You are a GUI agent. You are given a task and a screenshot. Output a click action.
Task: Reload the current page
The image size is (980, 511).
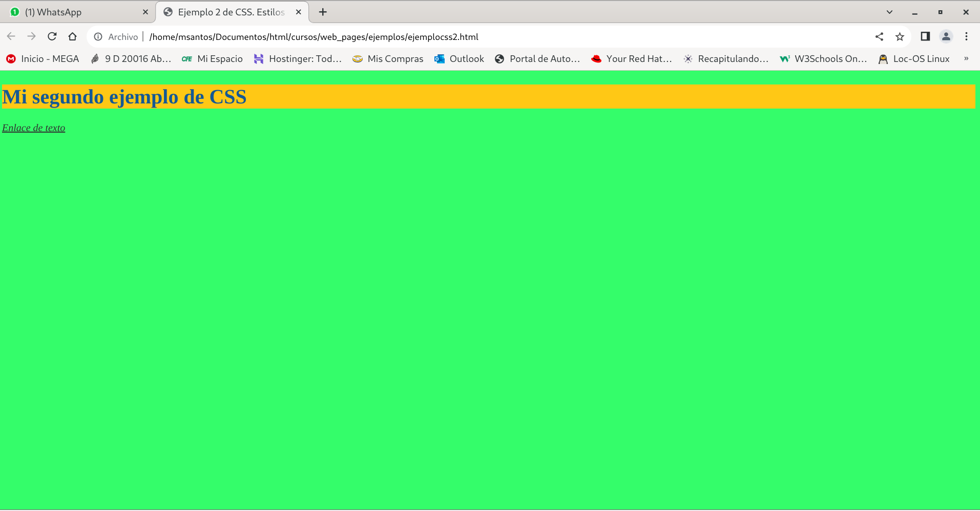(x=52, y=36)
